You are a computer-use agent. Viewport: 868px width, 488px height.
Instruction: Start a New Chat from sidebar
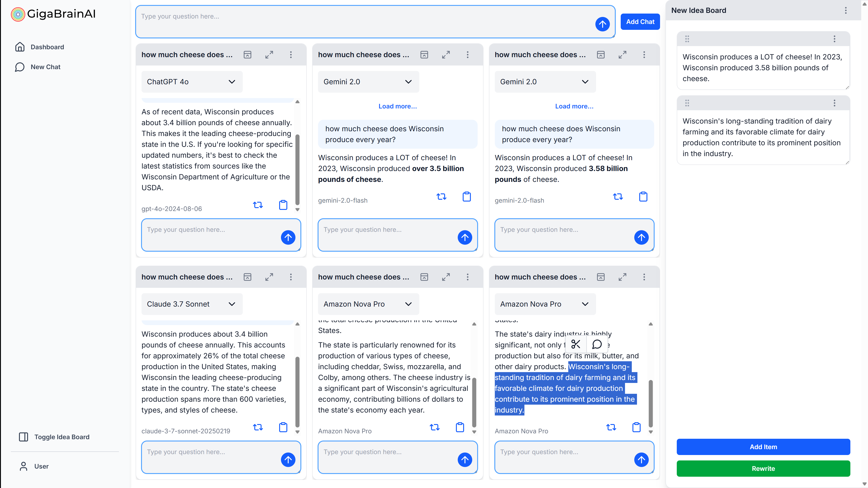37,67
